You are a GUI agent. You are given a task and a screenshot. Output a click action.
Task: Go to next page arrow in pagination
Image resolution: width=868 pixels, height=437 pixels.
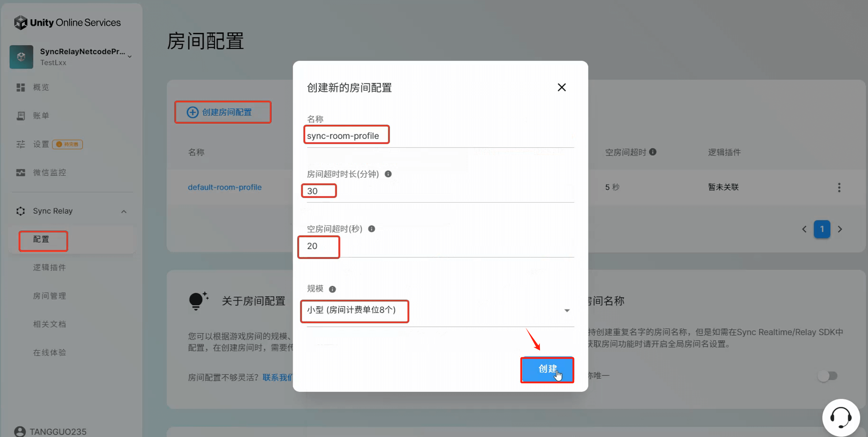pos(840,229)
